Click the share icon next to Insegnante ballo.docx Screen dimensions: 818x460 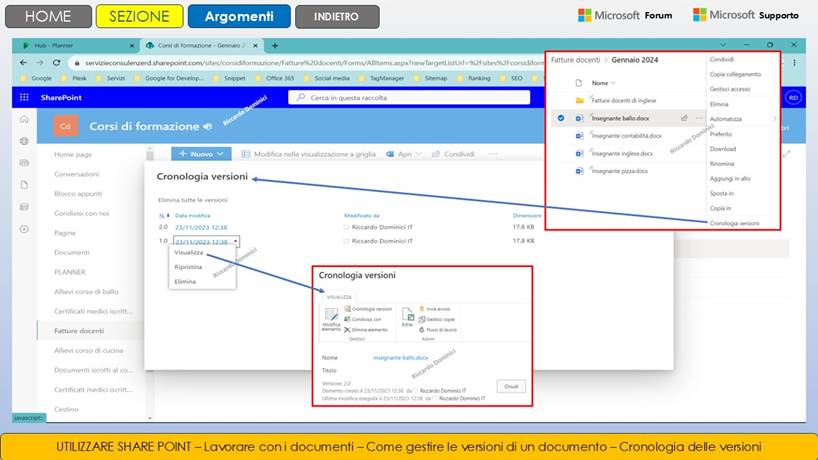684,118
